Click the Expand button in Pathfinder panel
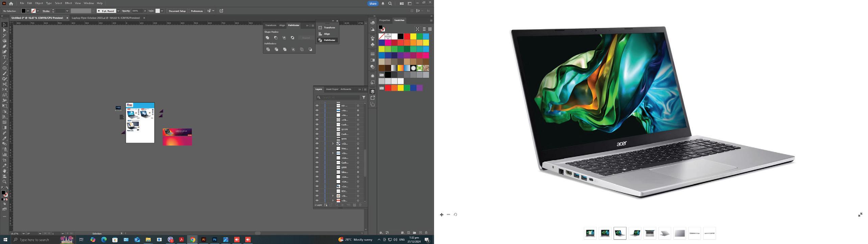This screenshot has width=868, height=244. pos(306,38)
